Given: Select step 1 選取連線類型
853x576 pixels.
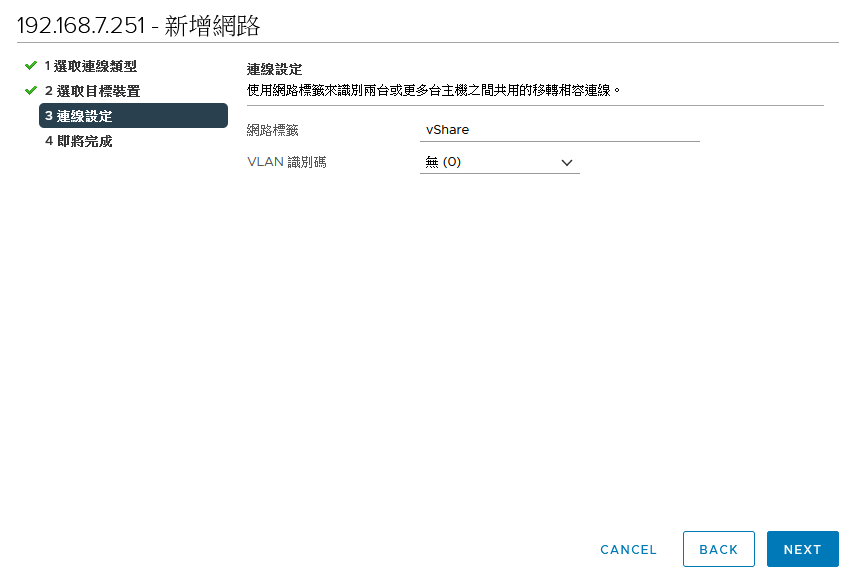Looking at the screenshot, I should click(91, 66).
